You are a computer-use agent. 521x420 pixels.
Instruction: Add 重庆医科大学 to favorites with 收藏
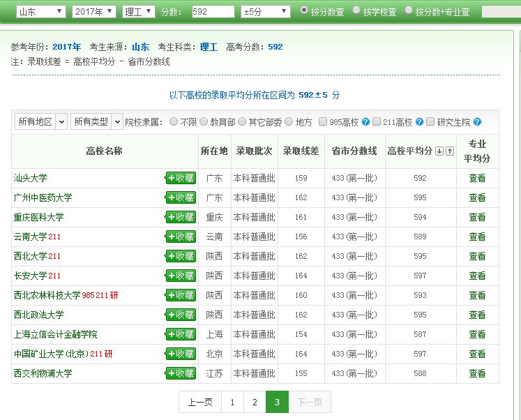pos(181,217)
